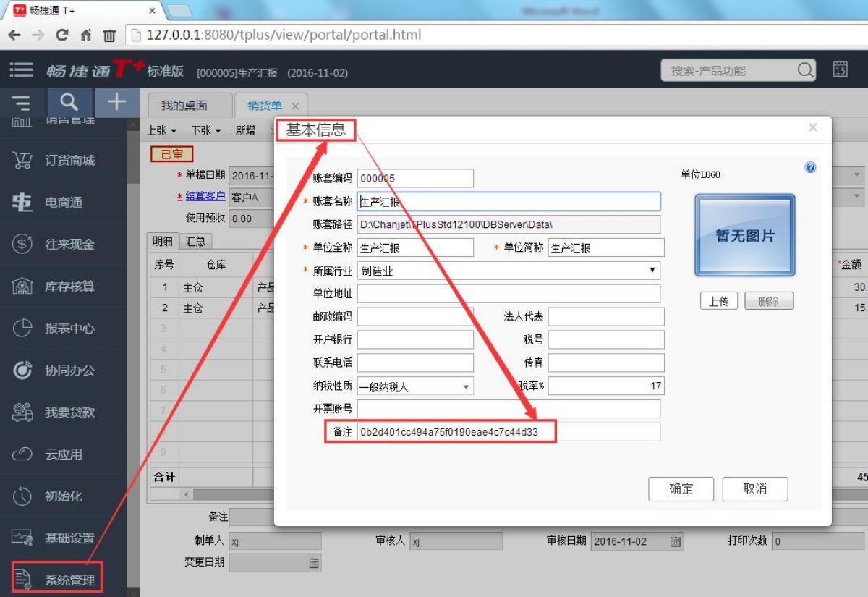Click the 税号 input field
This screenshot has width=868, height=597.
click(x=606, y=340)
